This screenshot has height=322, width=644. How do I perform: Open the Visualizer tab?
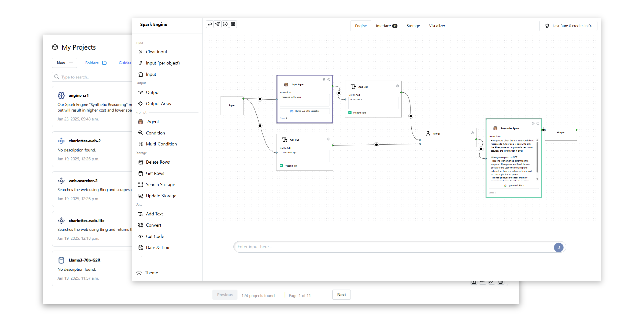pyautogui.click(x=437, y=26)
